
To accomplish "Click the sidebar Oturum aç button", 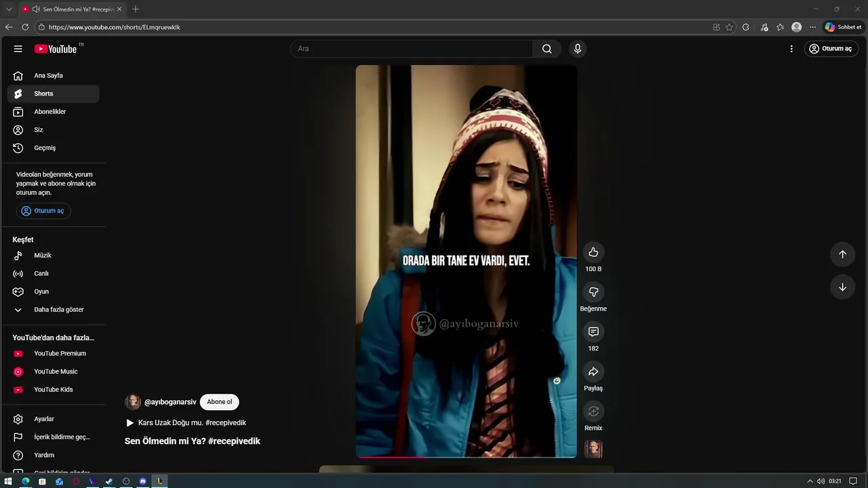I will tap(43, 211).
